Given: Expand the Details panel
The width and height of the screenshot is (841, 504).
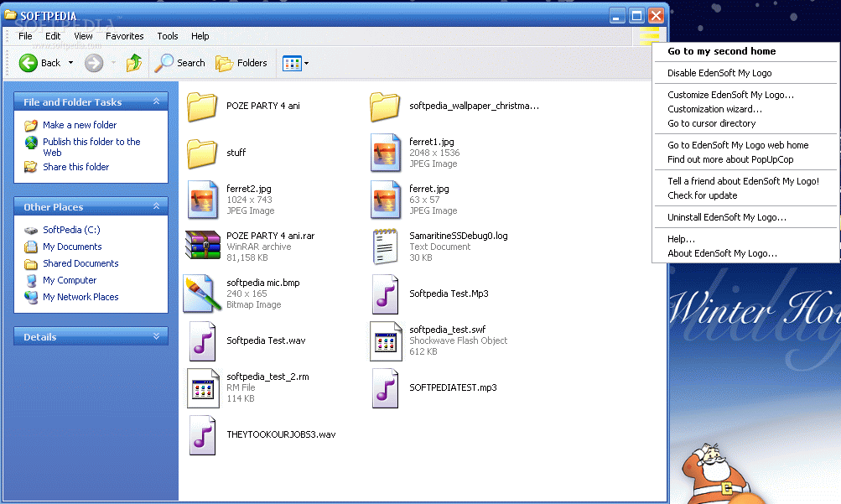Looking at the screenshot, I should pos(156,336).
